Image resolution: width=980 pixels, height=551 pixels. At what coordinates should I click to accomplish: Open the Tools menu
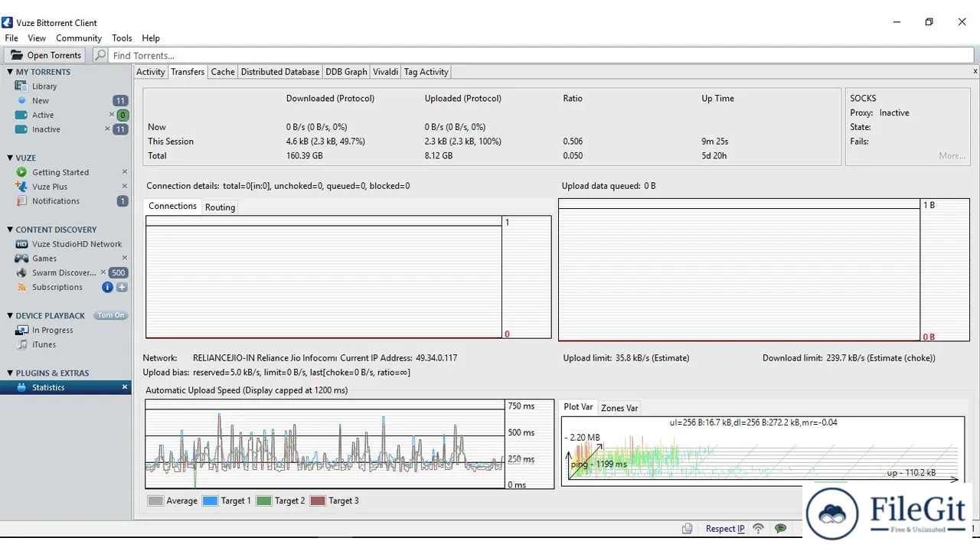122,38
